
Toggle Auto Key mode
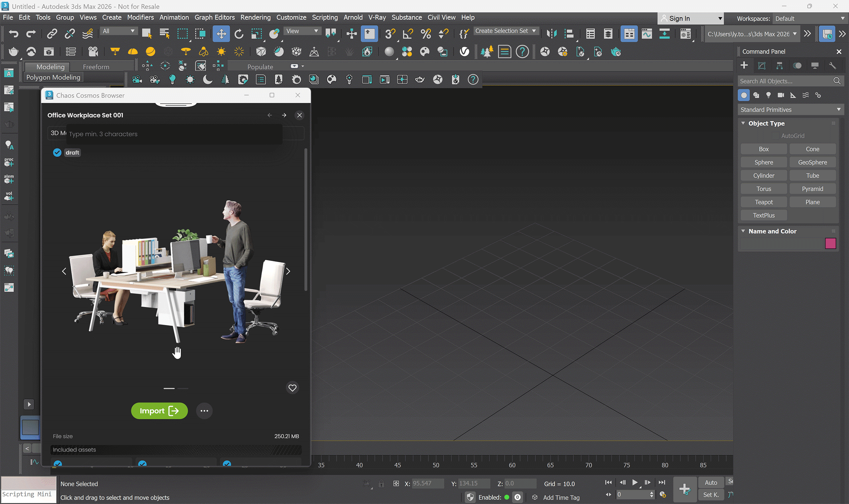pyautogui.click(x=711, y=482)
